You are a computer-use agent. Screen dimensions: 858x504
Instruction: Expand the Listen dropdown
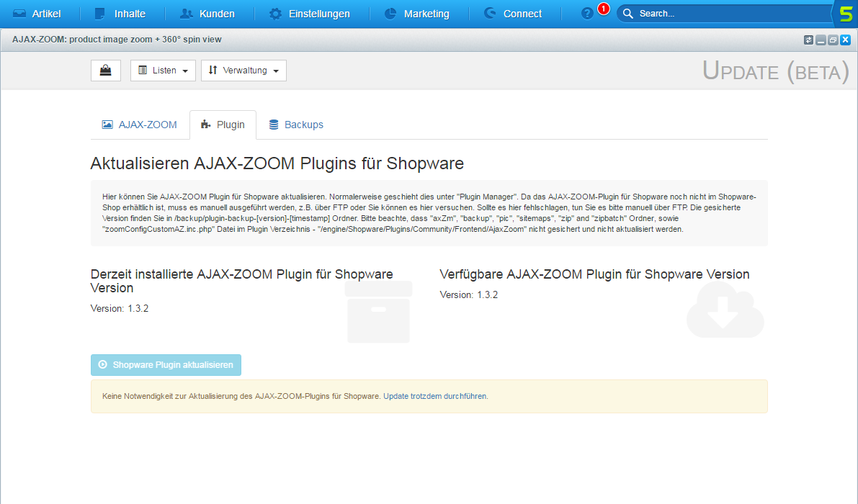coord(163,71)
